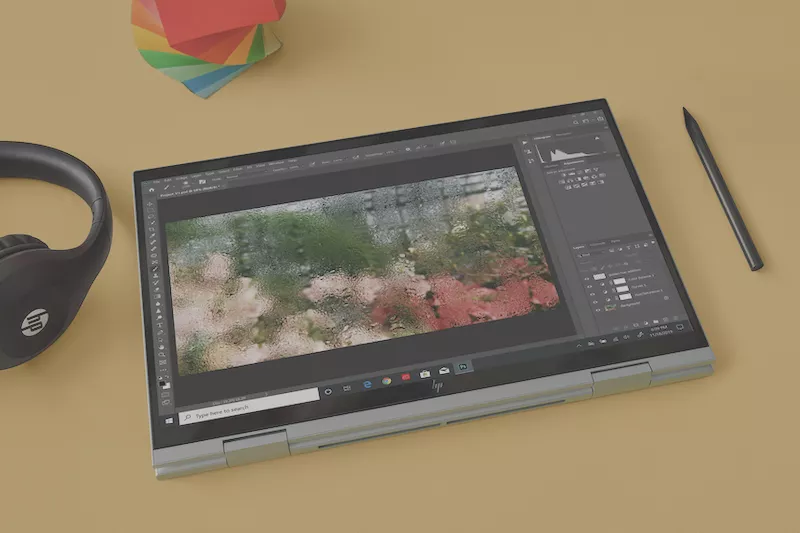Click the Cortana circle icon
The width and height of the screenshot is (800, 533).
[329, 392]
